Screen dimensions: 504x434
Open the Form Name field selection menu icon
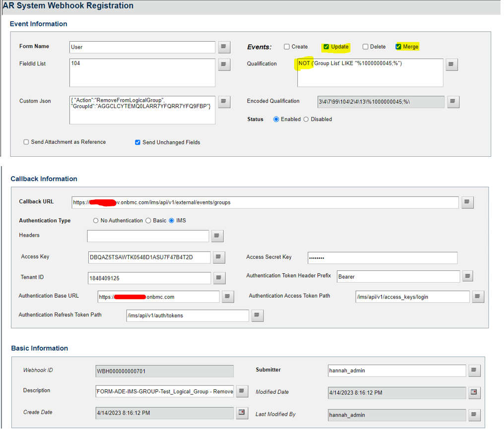(x=224, y=47)
